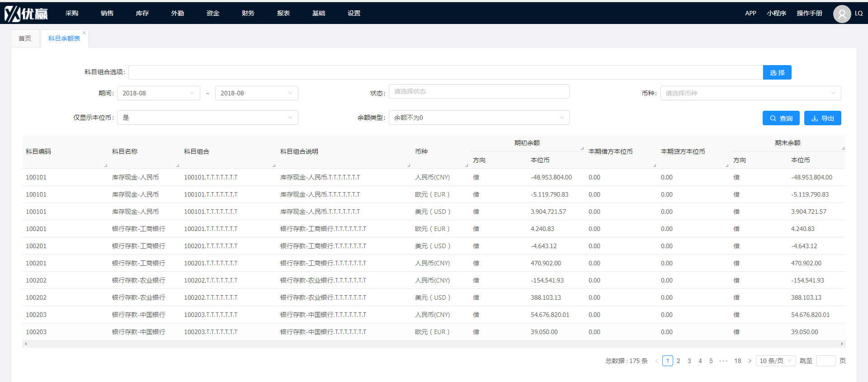
Task: Go to previous page arrow
Action: (657, 361)
